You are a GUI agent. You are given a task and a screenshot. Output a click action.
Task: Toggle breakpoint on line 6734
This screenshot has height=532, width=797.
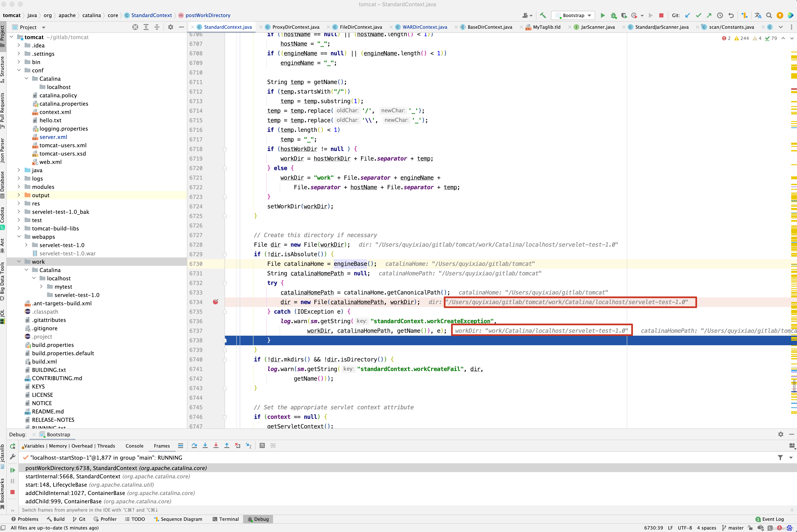click(216, 302)
